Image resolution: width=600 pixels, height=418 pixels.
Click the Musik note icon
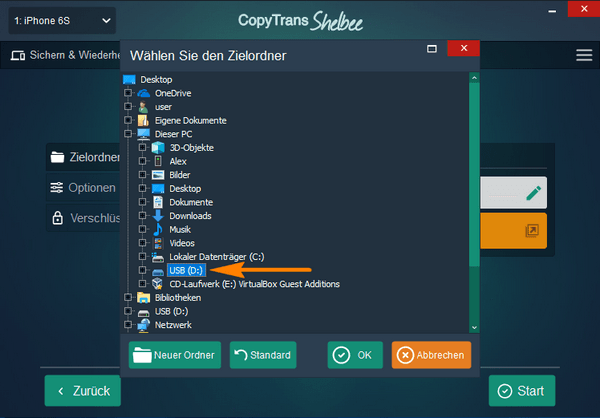coord(158,229)
